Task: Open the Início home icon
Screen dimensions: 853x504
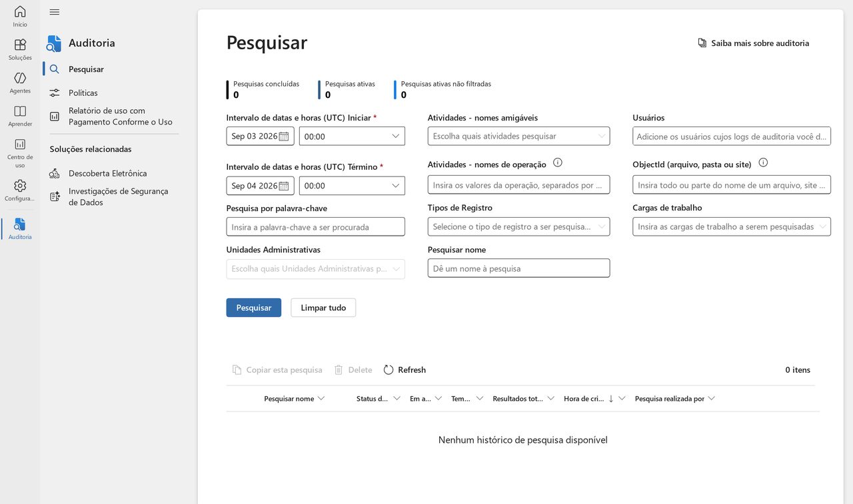Action: pos(20,11)
